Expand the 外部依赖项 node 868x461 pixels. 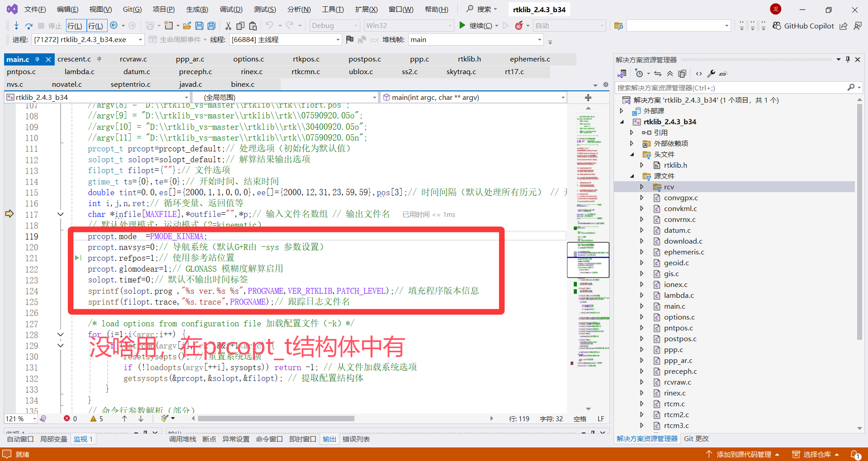coord(632,144)
